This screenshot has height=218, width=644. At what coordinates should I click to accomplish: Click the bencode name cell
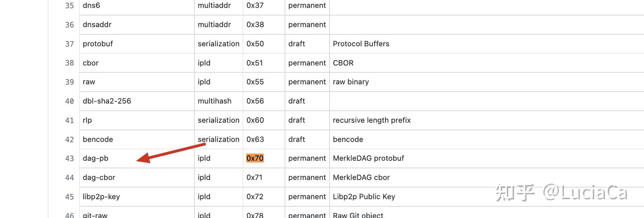click(x=98, y=139)
